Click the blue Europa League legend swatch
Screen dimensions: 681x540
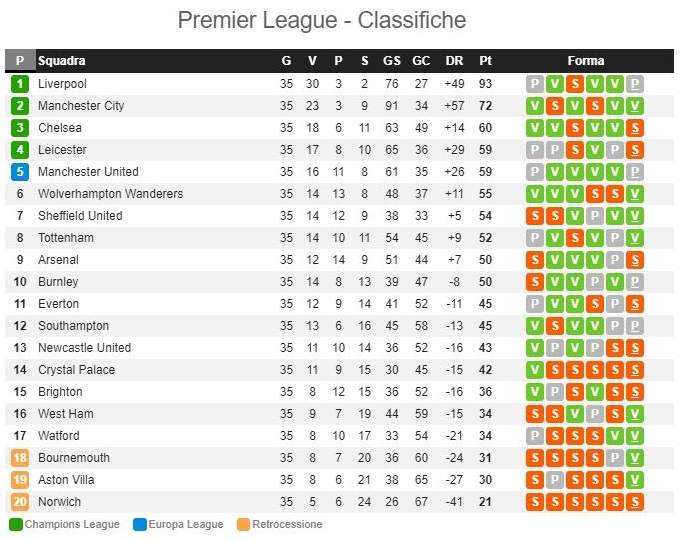tap(140, 524)
